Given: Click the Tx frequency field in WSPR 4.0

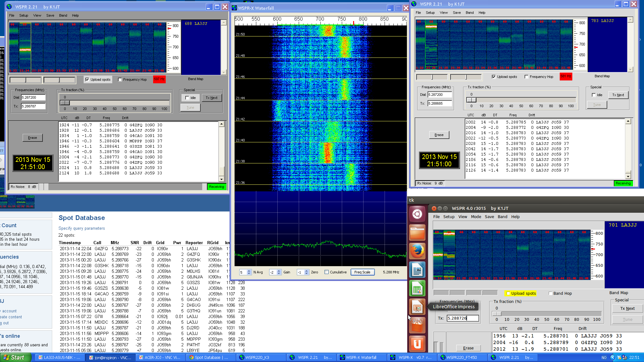Looking at the screenshot, I should [463, 318].
